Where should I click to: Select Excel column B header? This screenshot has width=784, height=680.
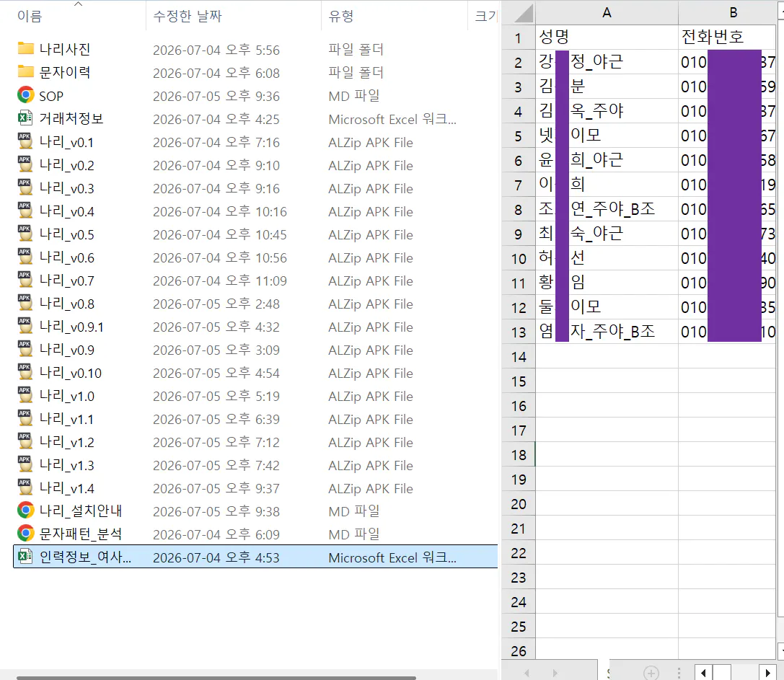pos(728,12)
